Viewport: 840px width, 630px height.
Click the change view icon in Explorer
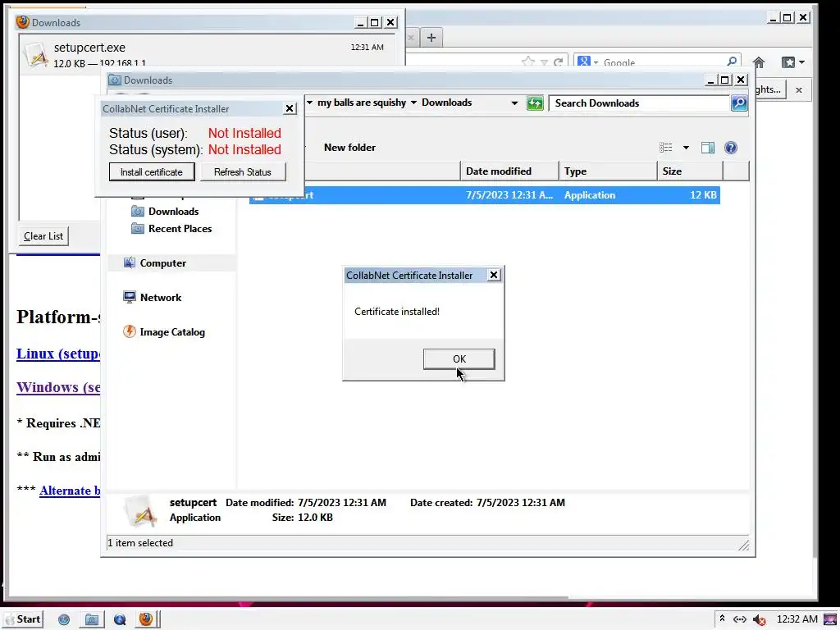[666, 148]
